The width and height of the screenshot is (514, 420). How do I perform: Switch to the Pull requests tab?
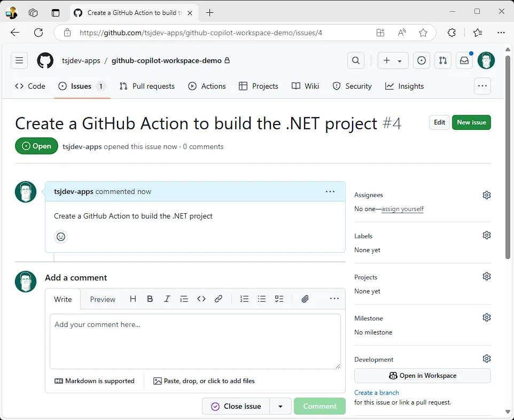147,86
